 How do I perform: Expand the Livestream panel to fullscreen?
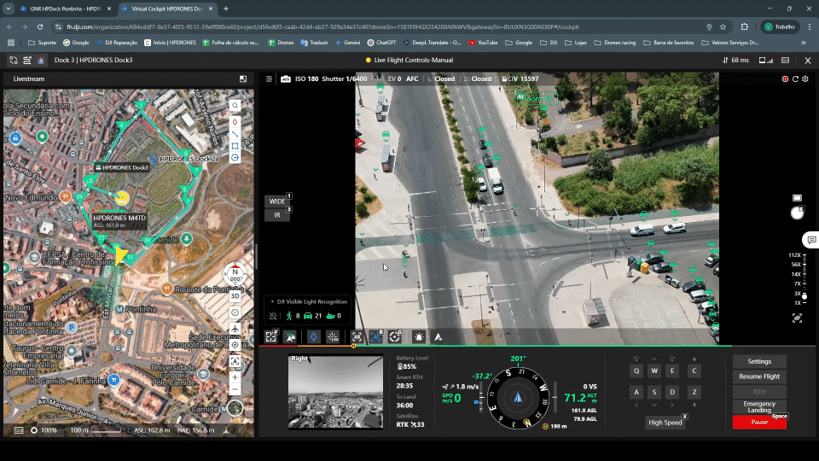(x=243, y=79)
